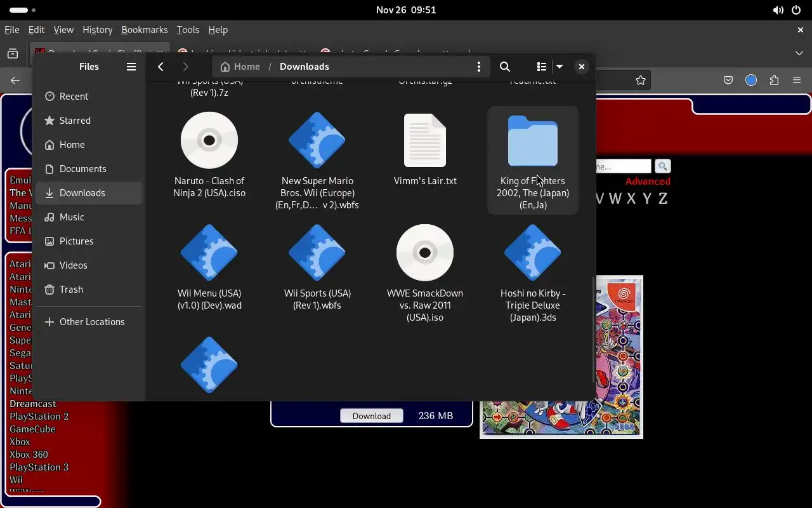This screenshot has height=508, width=812.
Task: Open King of Fighters 2002 folder
Action: coord(533,161)
